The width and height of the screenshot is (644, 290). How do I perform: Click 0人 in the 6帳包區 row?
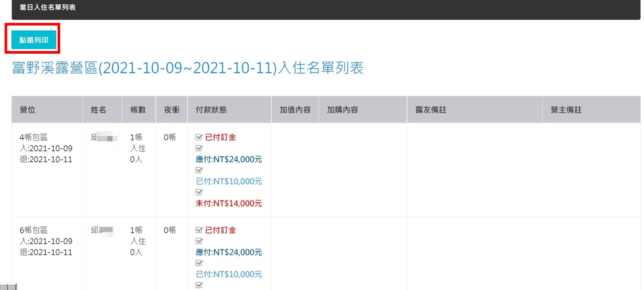[x=136, y=252]
